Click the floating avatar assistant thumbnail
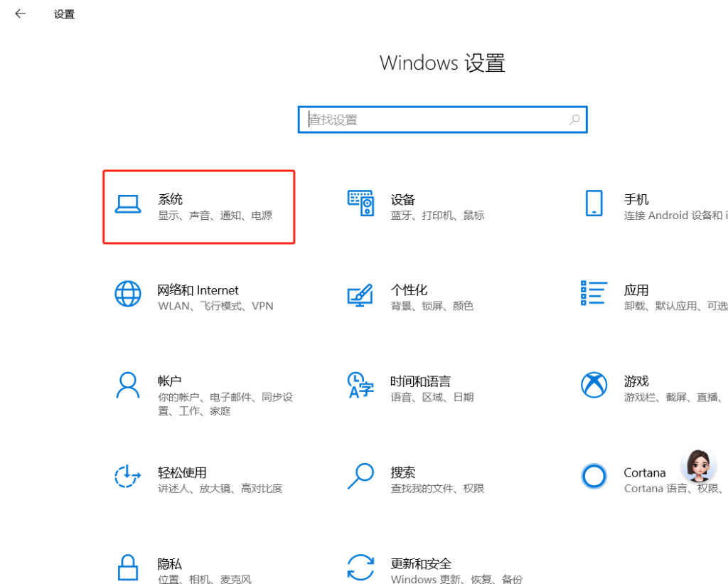Image resolution: width=728 pixels, height=584 pixels. point(698,466)
